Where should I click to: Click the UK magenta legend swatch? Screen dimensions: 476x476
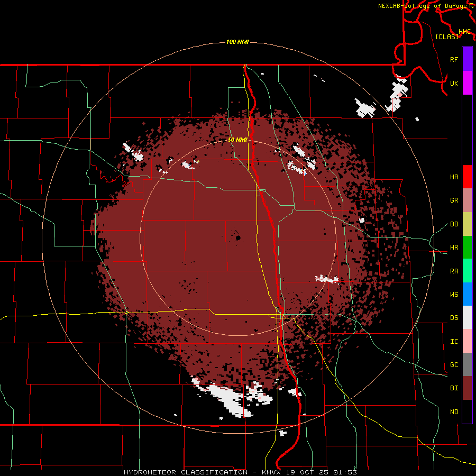pos(467,83)
